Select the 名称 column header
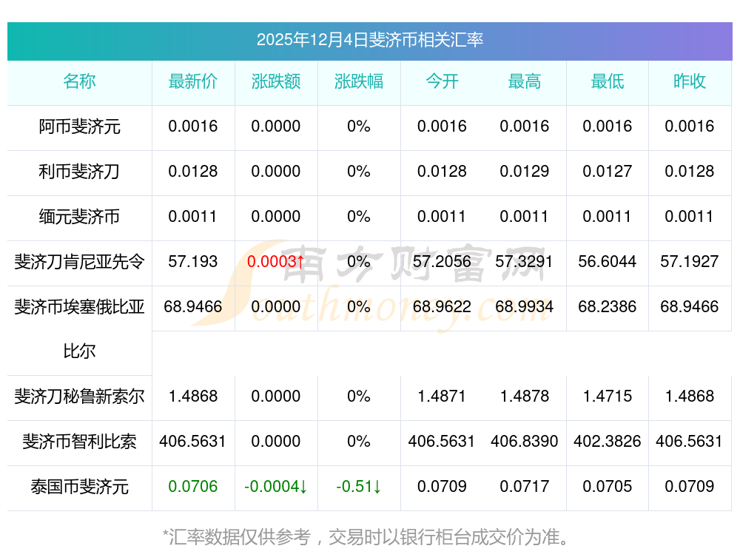This screenshot has height=560, width=740. (79, 81)
